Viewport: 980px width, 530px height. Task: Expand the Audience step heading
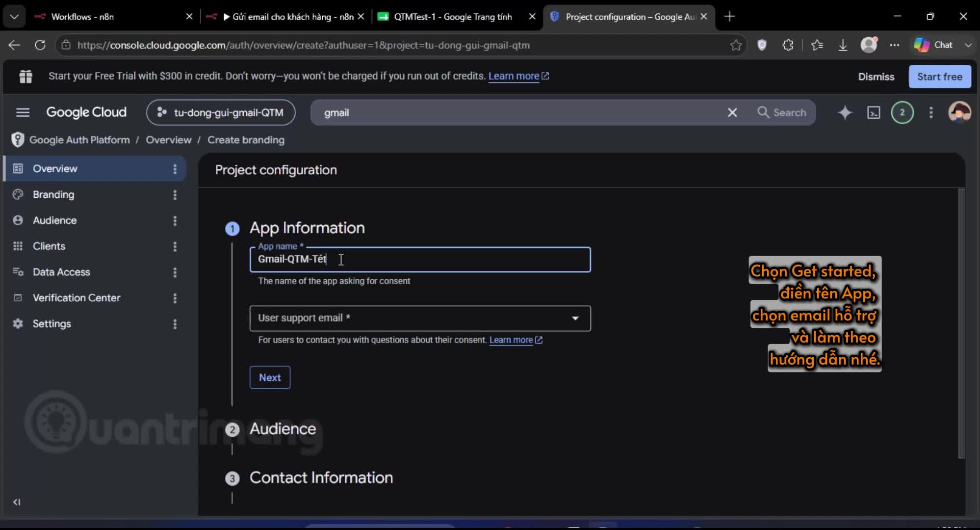coord(283,429)
